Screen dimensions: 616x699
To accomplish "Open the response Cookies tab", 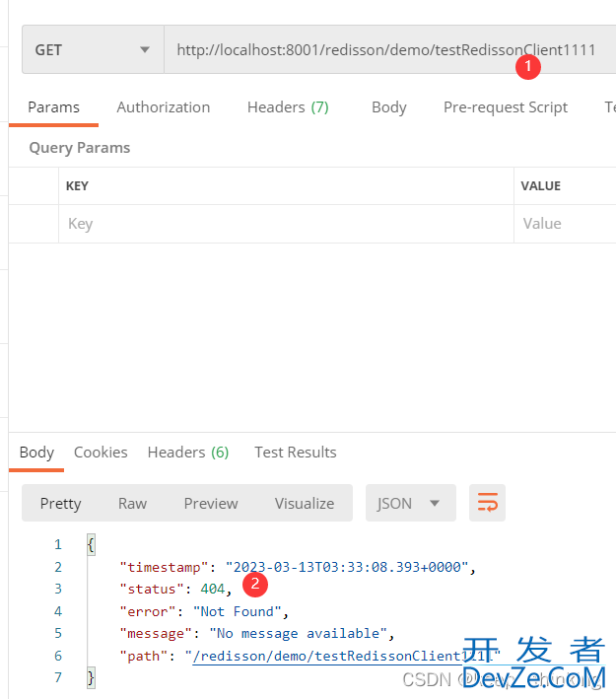I will [101, 453].
